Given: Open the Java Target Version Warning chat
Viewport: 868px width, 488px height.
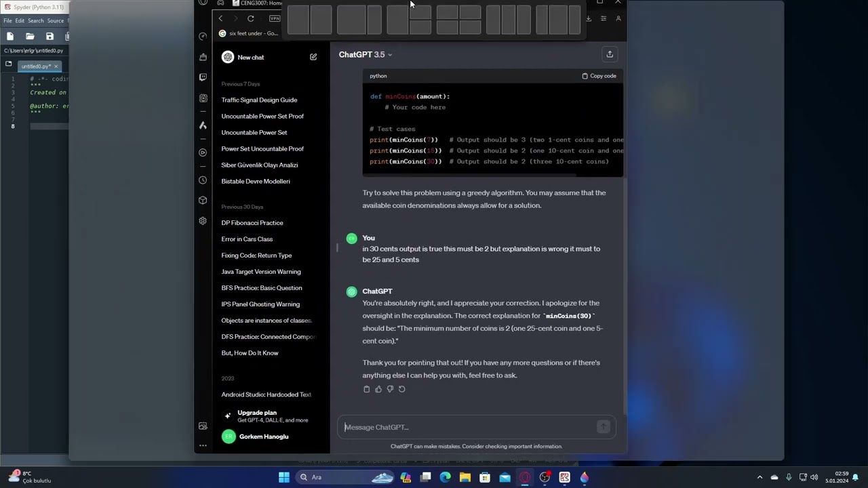Looking at the screenshot, I should [x=261, y=272].
